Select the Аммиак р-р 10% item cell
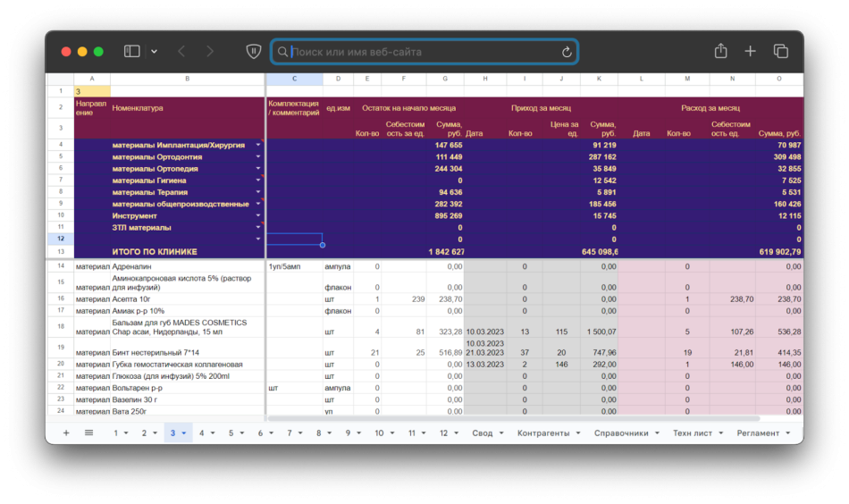 (188, 311)
